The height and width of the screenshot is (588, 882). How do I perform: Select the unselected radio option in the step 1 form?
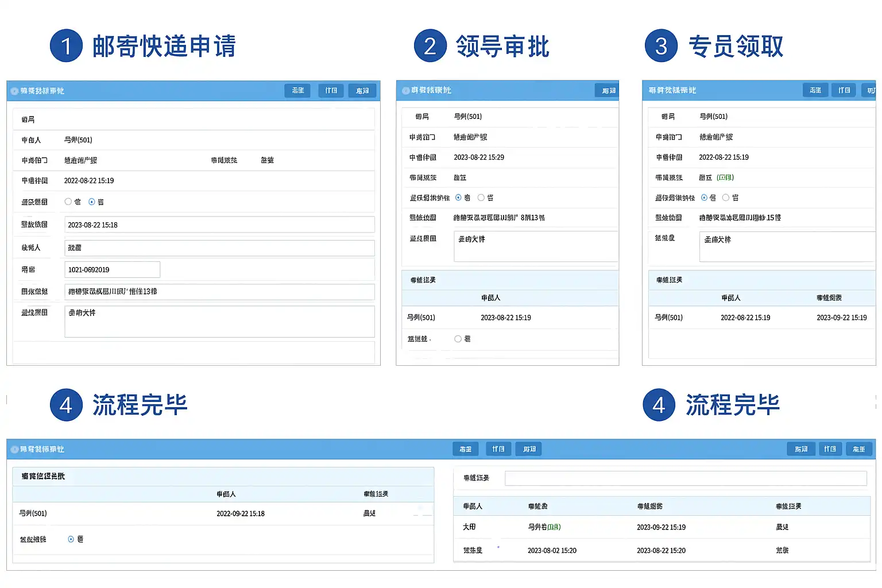[68, 202]
